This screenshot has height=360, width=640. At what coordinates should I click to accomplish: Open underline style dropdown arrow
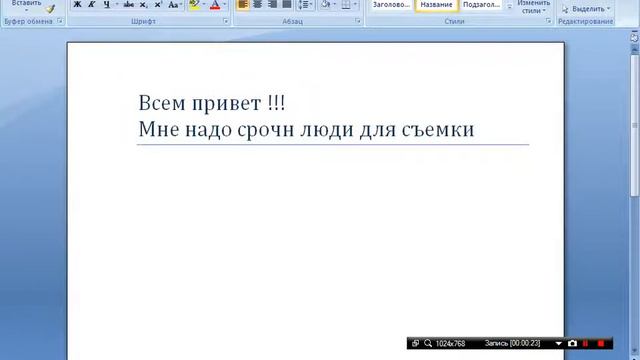tap(117, 5)
